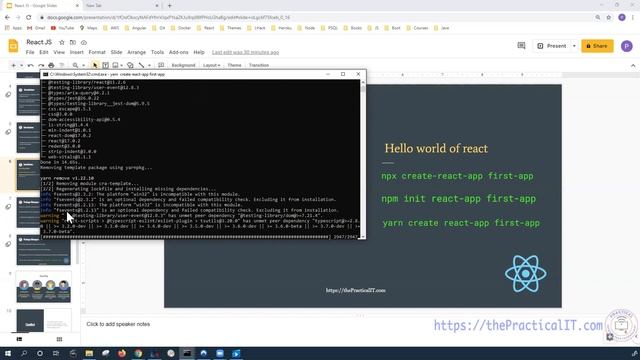Click the Theme button

coord(234,65)
